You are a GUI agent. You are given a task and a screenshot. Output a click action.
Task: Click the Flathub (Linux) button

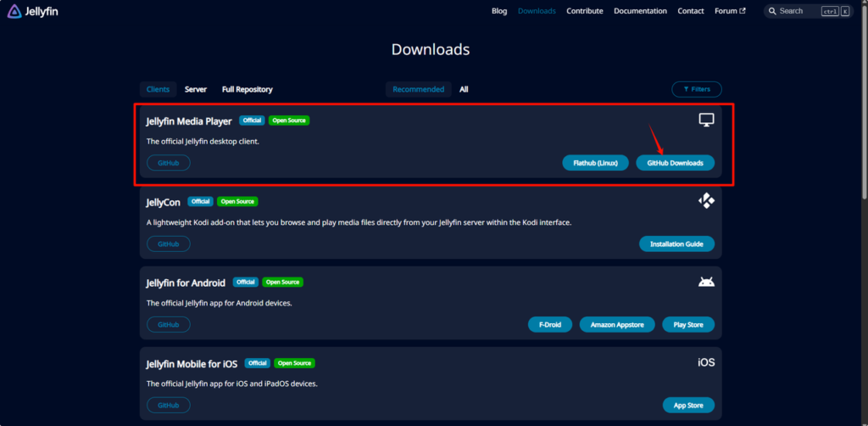tap(595, 163)
